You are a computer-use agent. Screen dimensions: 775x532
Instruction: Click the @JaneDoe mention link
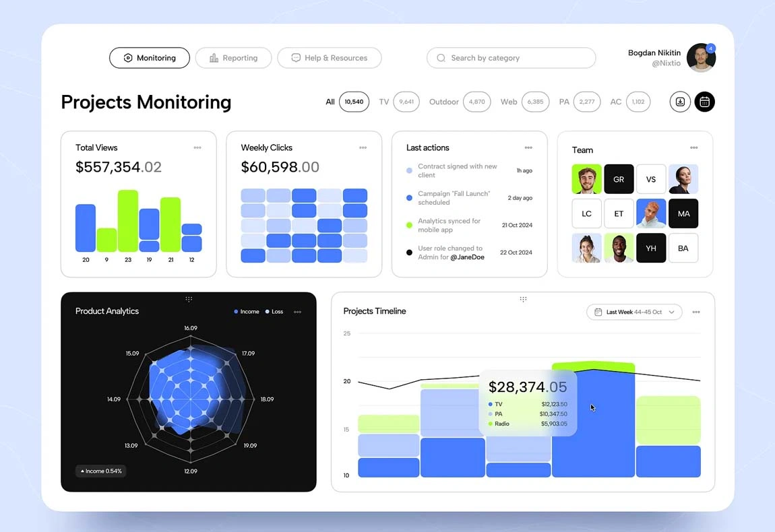coord(467,257)
